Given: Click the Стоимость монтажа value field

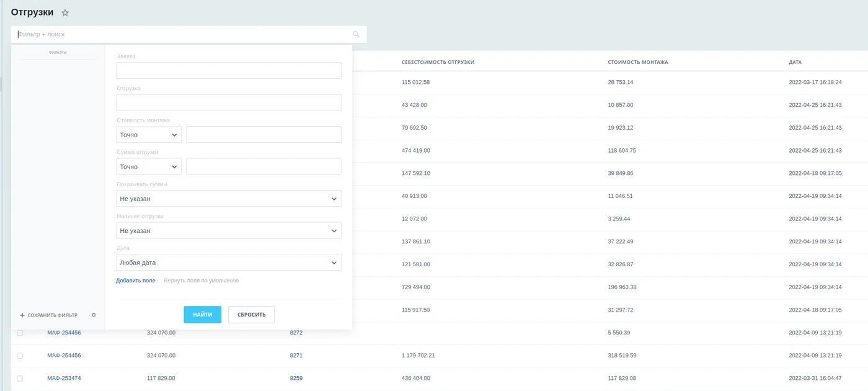Looking at the screenshot, I should point(263,135).
